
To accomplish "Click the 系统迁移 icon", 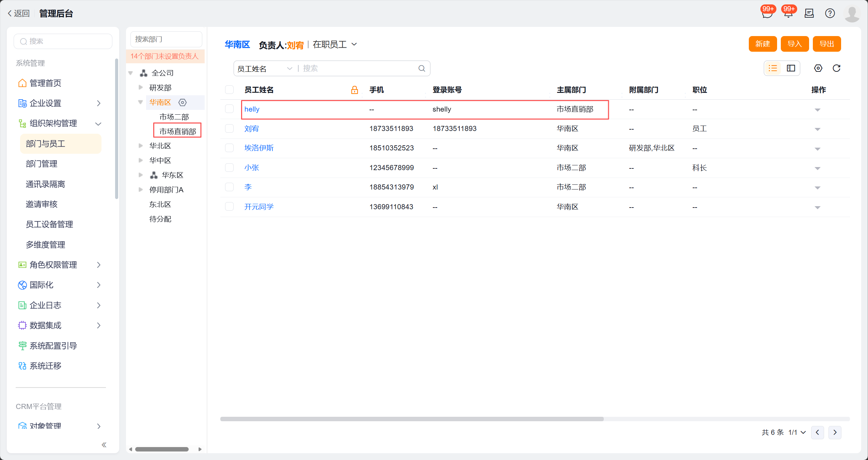I will (x=22, y=366).
